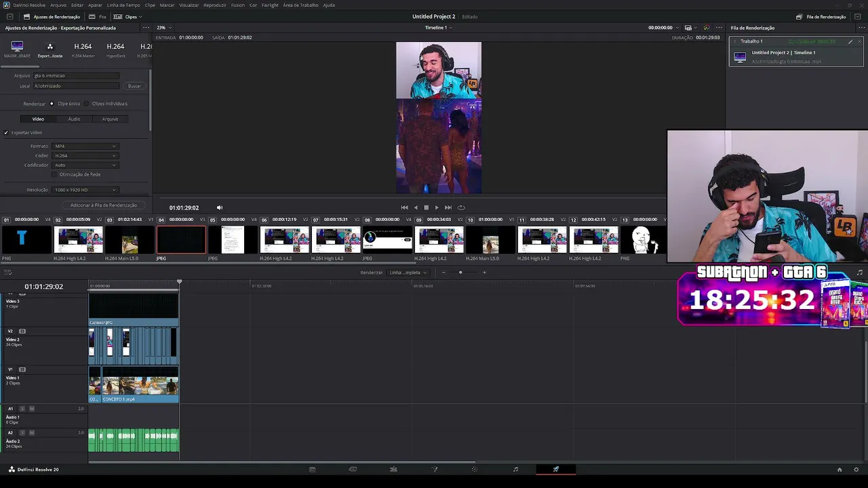Open render settings panel three-dot options

click(x=146, y=28)
